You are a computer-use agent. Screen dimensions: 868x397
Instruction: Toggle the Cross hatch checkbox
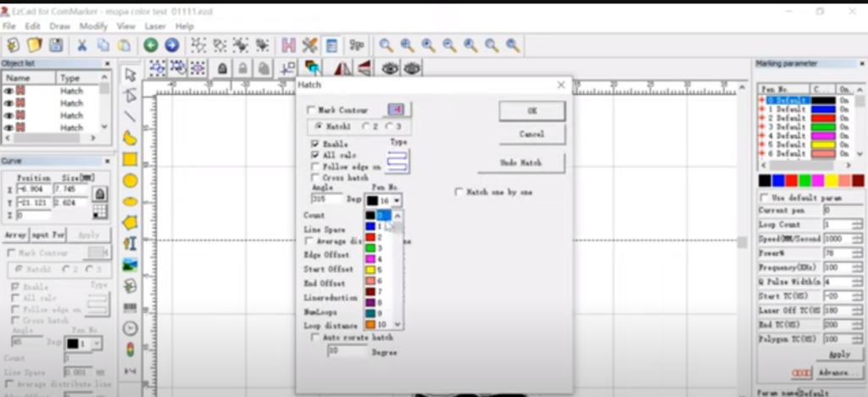tap(316, 177)
